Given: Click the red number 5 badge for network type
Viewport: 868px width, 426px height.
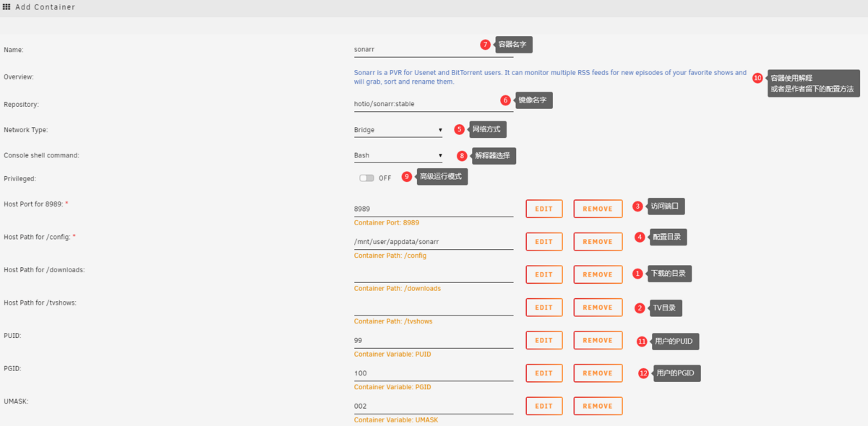Looking at the screenshot, I should click(x=459, y=129).
